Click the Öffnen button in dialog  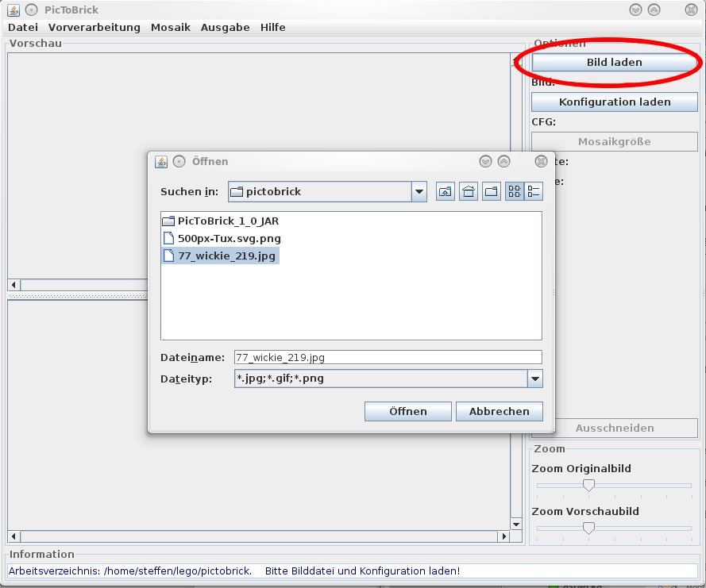point(408,412)
